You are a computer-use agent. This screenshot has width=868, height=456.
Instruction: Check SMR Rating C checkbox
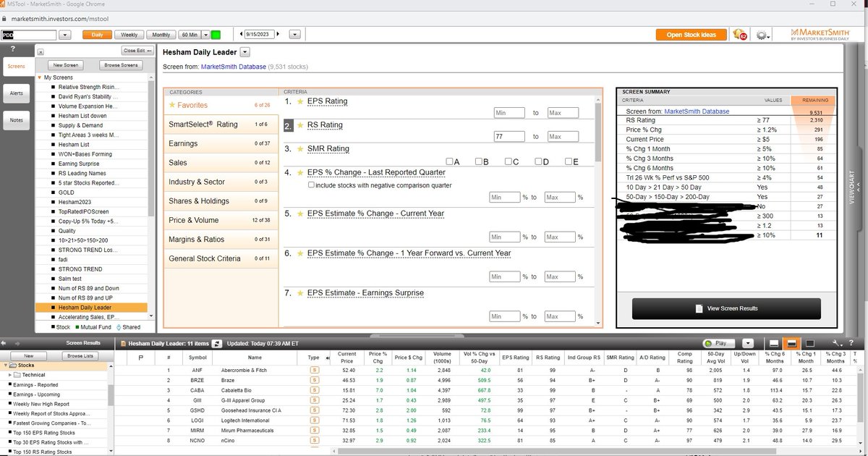pos(509,161)
